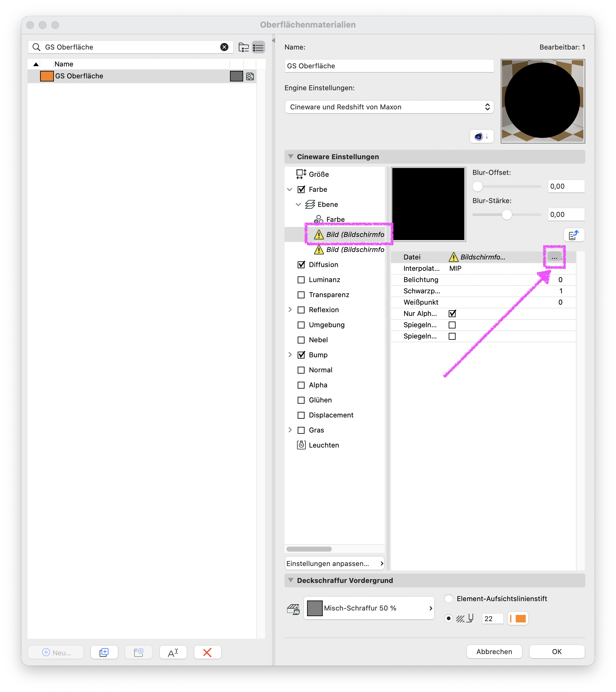Select the custom pen radio button
616x692 pixels.
(448, 618)
